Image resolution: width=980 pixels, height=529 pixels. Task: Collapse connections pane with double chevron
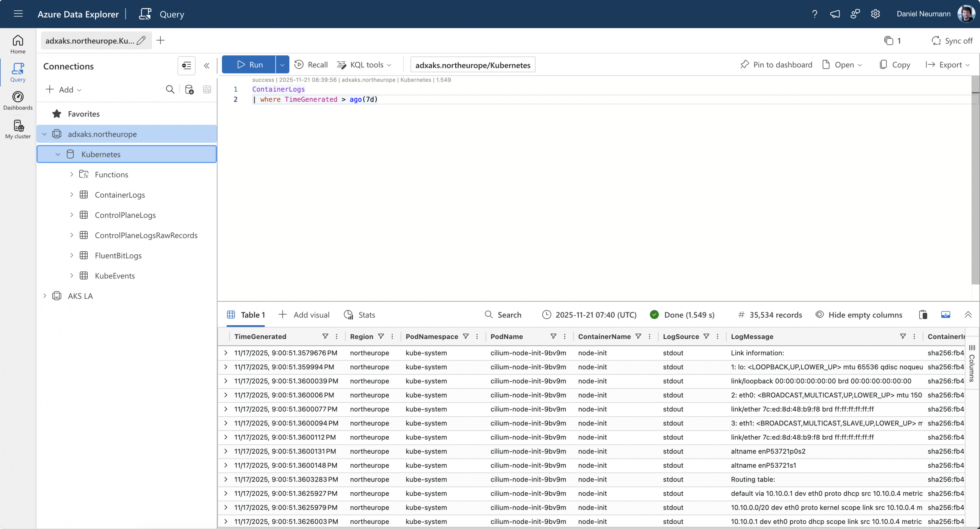207,66
